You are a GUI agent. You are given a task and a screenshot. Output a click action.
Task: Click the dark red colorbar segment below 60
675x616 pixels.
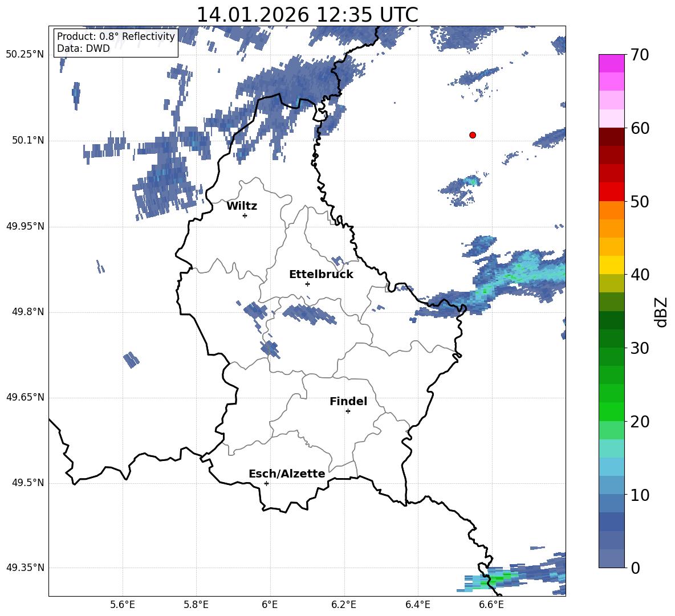click(611, 137)
